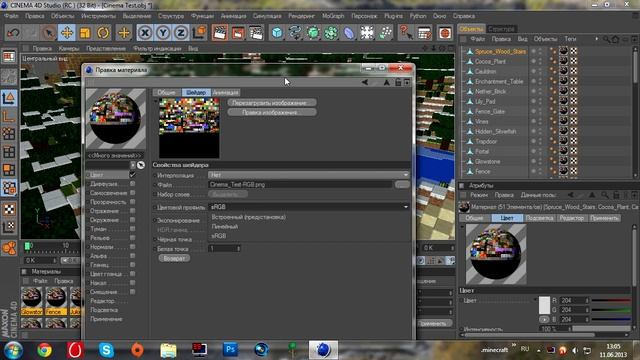
Task: Click the render view clapperboard icon
Action: pyautogui.click(x=220, y=33)
